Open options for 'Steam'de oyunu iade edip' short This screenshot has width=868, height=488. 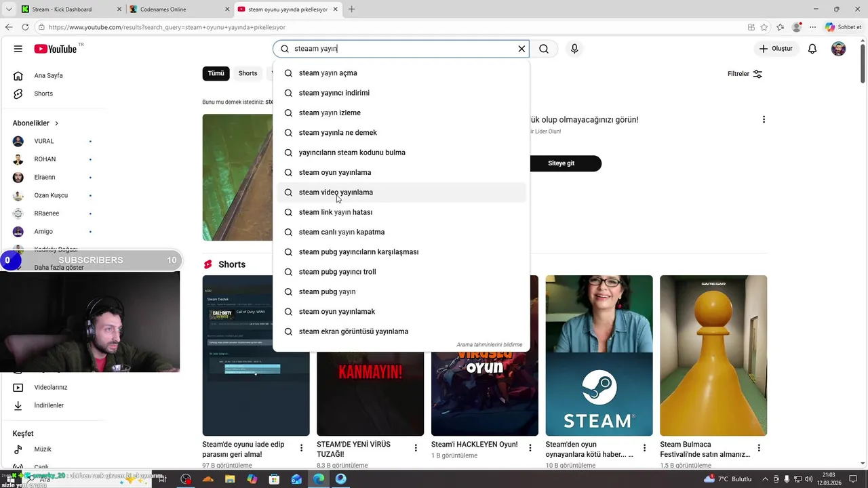tap(302, 448)
